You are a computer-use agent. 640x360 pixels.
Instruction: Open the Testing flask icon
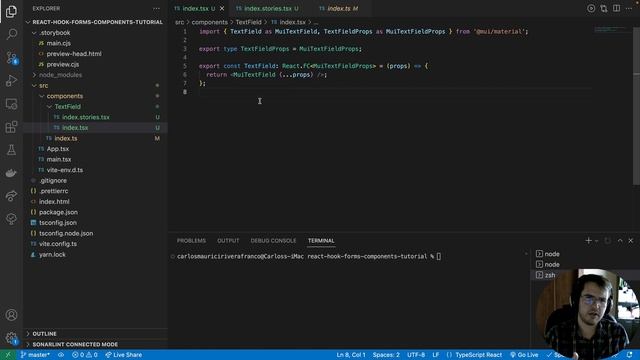(11, 150)
